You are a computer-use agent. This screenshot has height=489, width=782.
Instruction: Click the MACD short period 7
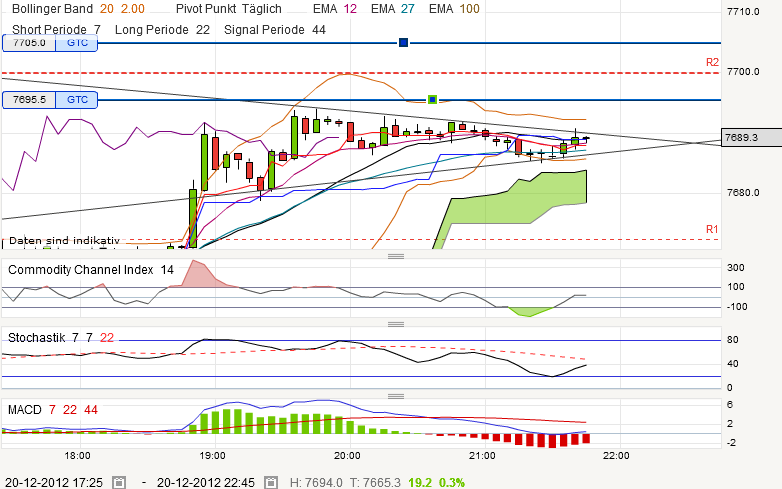[52, 410]
